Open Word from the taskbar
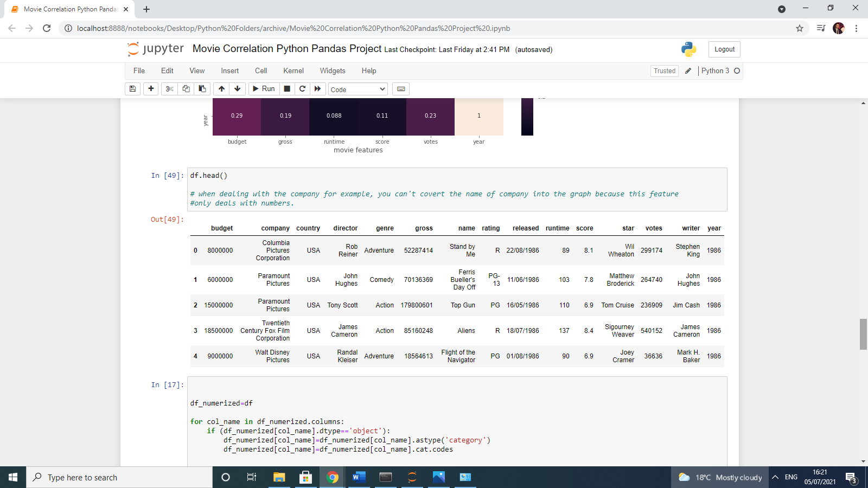 point(358,477)
